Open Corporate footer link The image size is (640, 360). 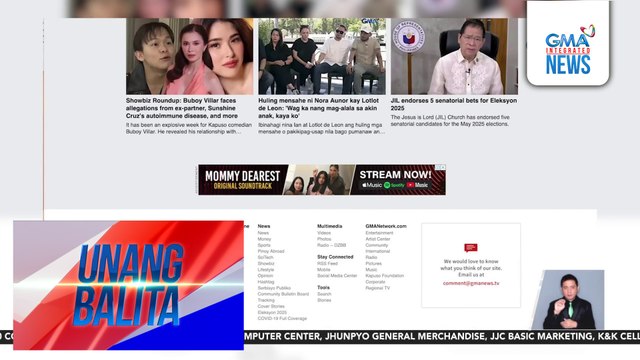coord(375,282)
